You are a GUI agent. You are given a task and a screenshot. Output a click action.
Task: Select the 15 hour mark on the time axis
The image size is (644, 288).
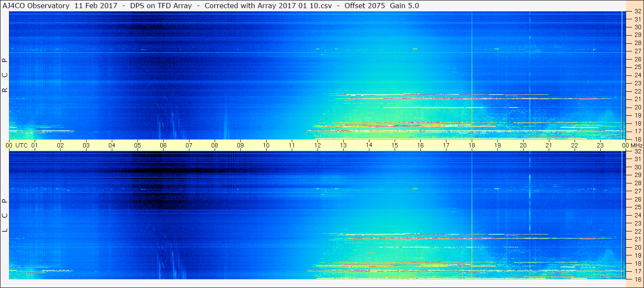pyautogui.click(x=395, y=146)
